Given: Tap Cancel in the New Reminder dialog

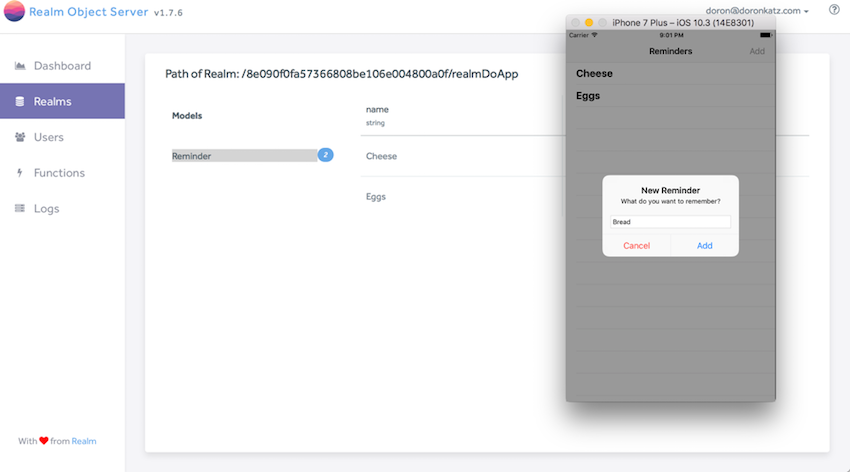Looking at the screenshot, I should point(636,245).
